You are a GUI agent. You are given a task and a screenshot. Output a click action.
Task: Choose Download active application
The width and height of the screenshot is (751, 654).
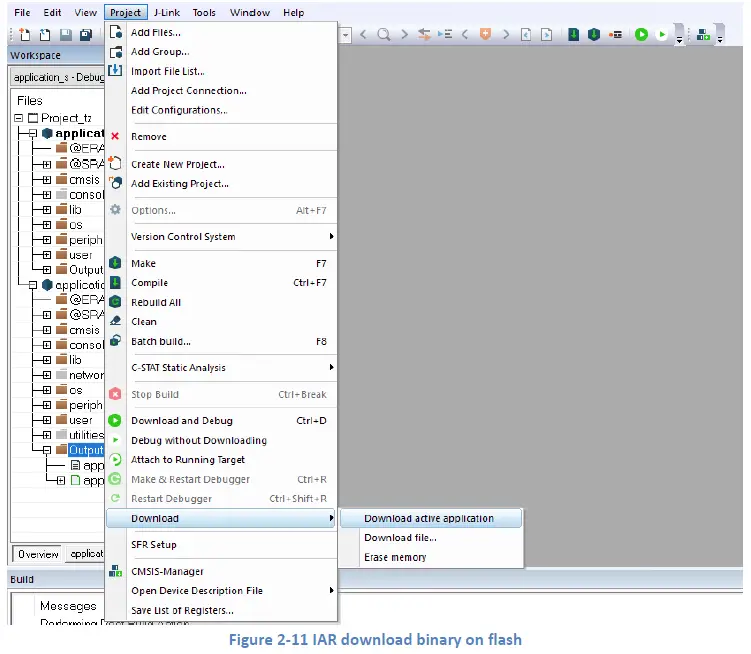tap(431, 518)
